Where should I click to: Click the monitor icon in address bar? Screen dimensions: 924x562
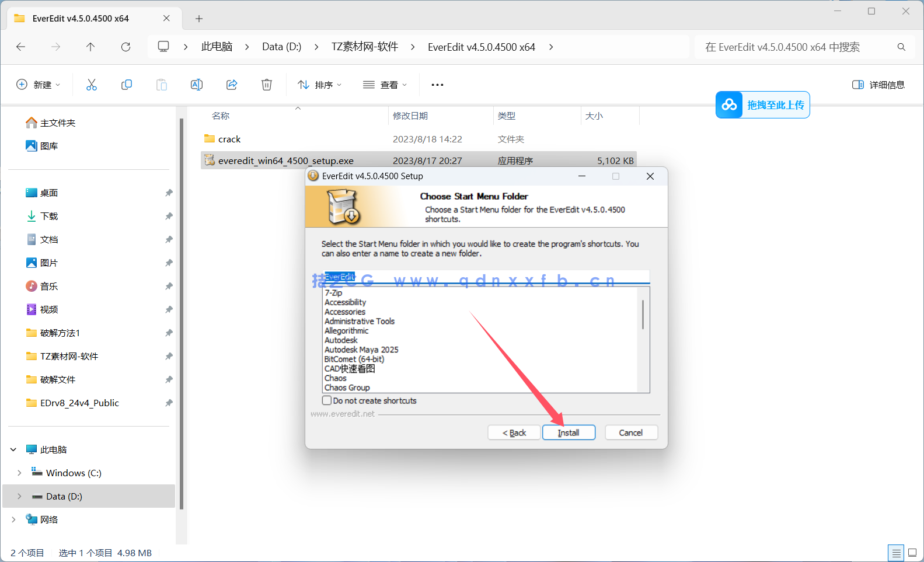(163, 47)
